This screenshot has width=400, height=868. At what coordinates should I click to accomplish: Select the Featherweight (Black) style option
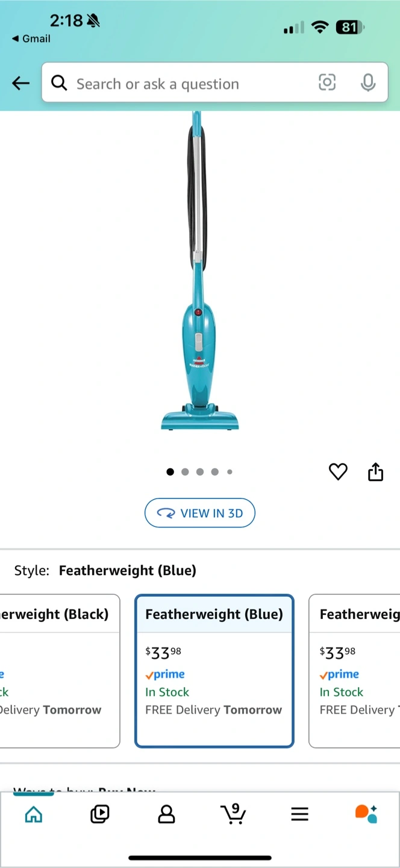(x=60, y=671)
